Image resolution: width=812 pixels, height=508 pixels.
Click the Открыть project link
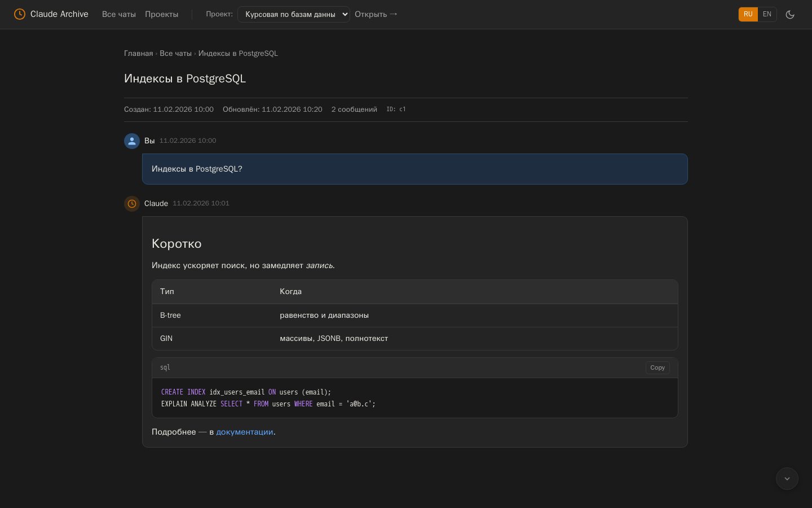[376, 14]
